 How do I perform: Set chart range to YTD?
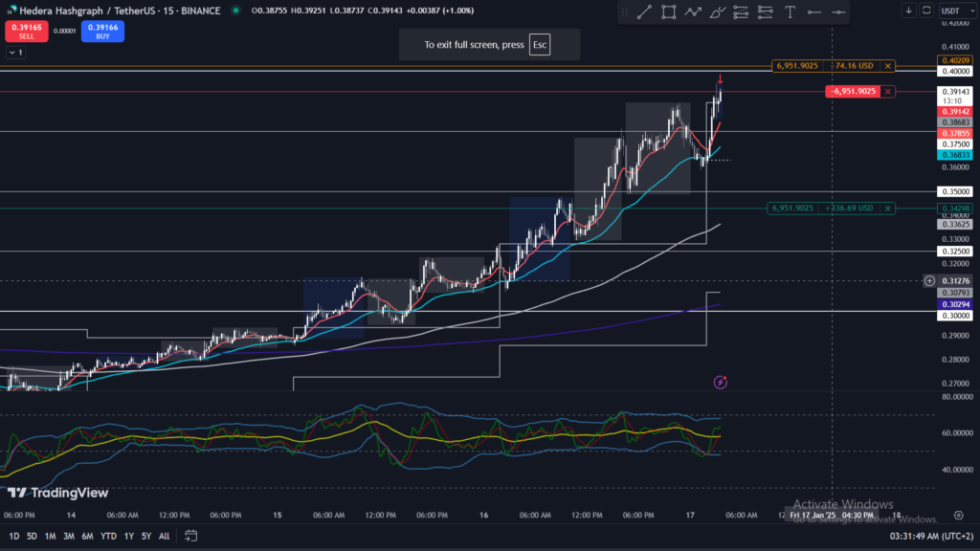coord(107,537)
